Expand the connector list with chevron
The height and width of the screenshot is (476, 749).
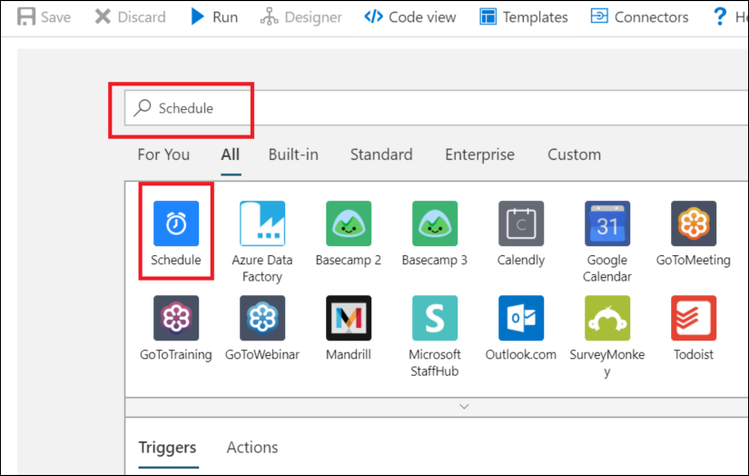(464, 407)
